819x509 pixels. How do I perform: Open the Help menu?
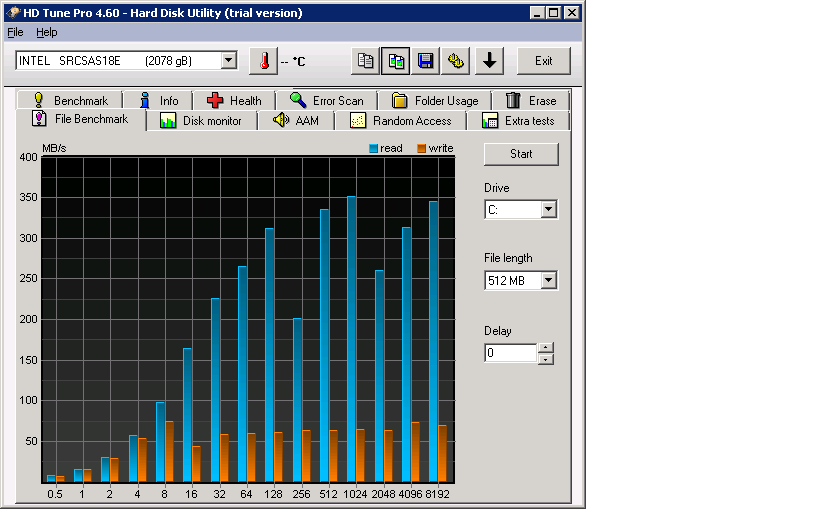47,32
